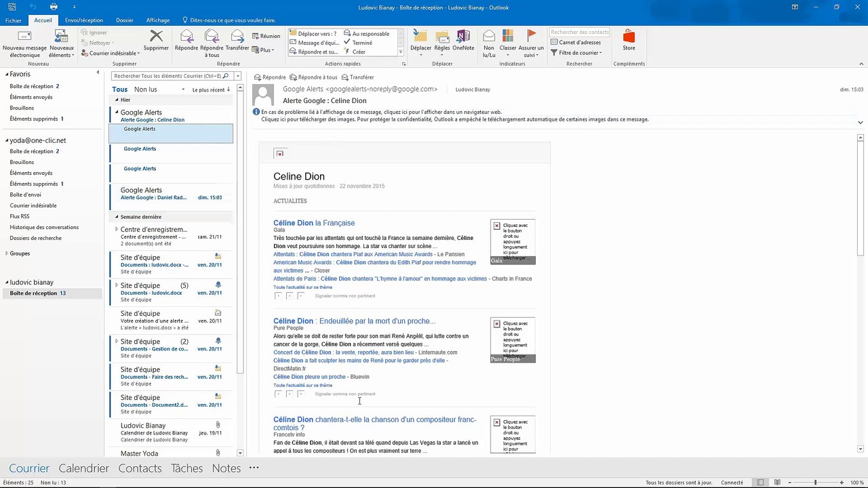Viewport: 868px width, 488px height.
Task: Open the Courrier indésirable dropdown
Action: tap(111, 53)
